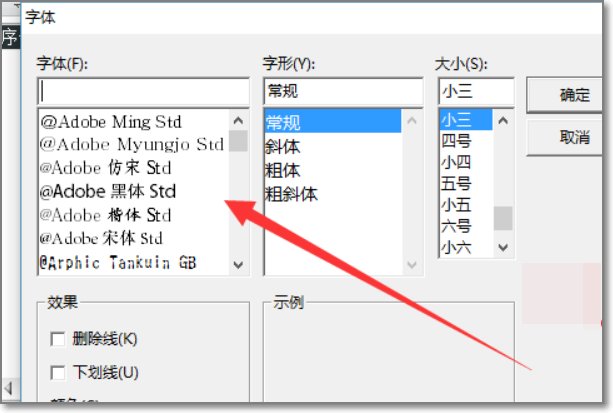
Task: Click the font list scrollbar thumb
Action: click(x=238, y=141)
